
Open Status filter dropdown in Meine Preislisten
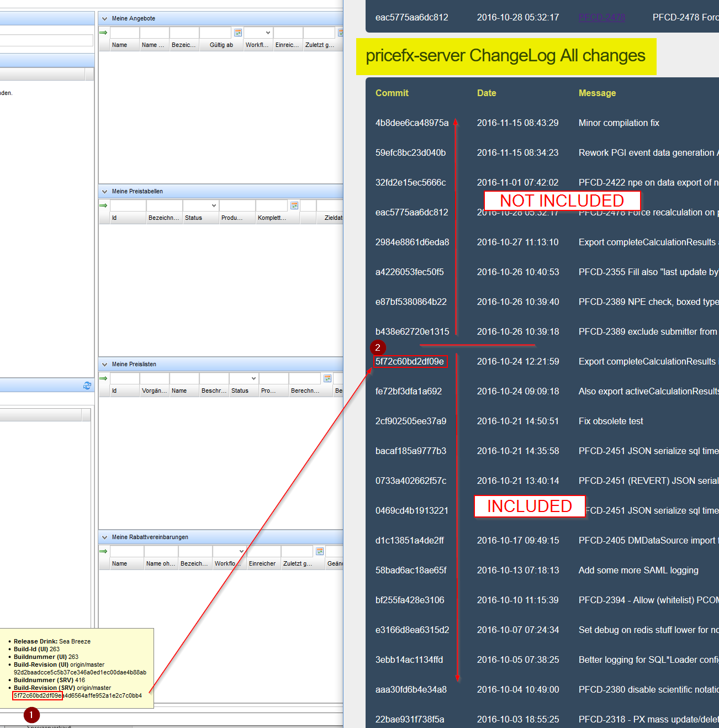(253, 378)
